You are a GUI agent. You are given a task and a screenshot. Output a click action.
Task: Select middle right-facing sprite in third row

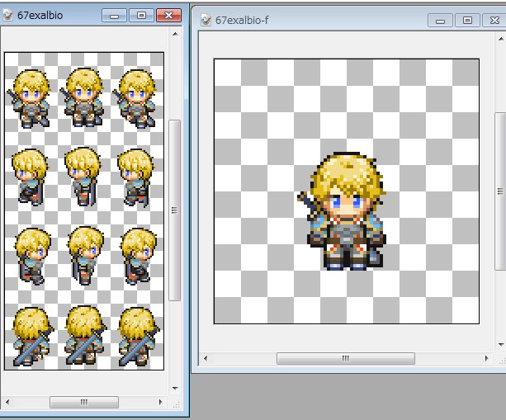[x=86, y=256]
